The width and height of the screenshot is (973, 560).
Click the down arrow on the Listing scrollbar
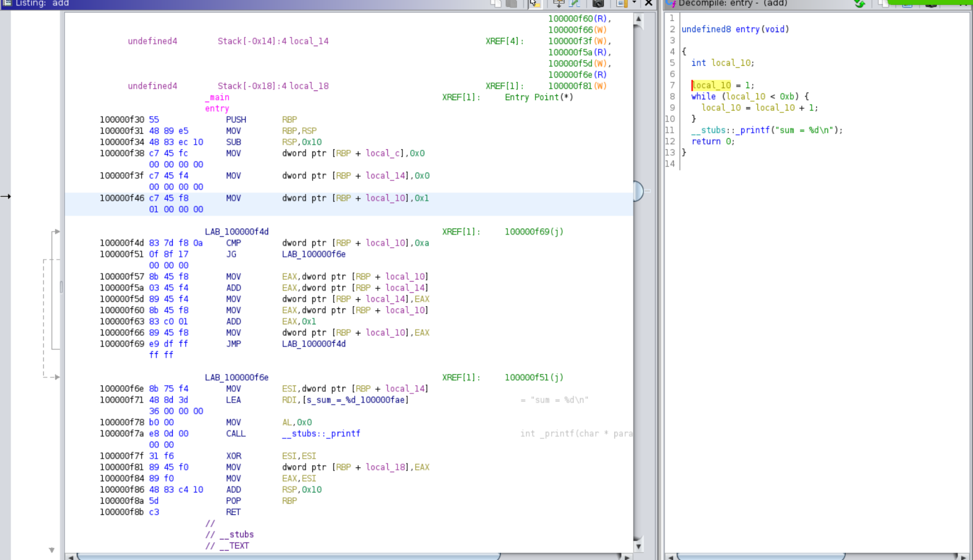(x=638, y=546)
